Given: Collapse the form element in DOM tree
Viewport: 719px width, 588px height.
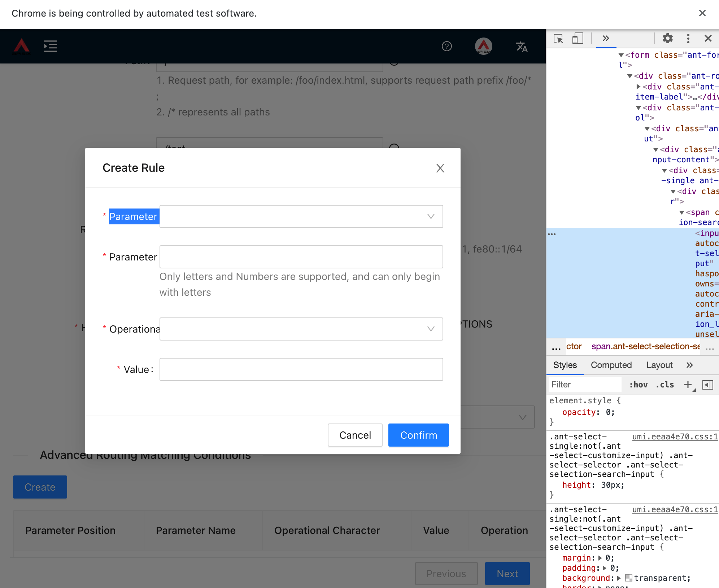Looking at the screenshot, I should click(621, 55).
